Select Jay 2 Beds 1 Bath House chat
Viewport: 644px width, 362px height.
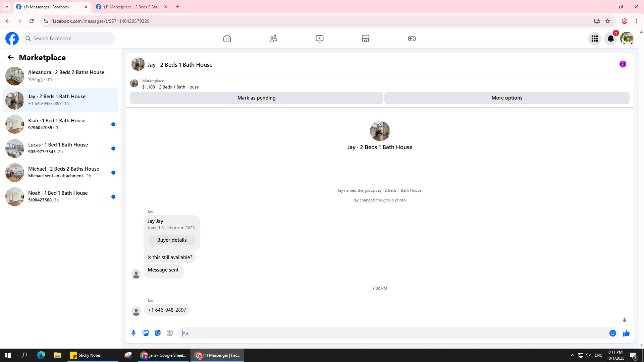pyautogui.click(x=60, y=100)
